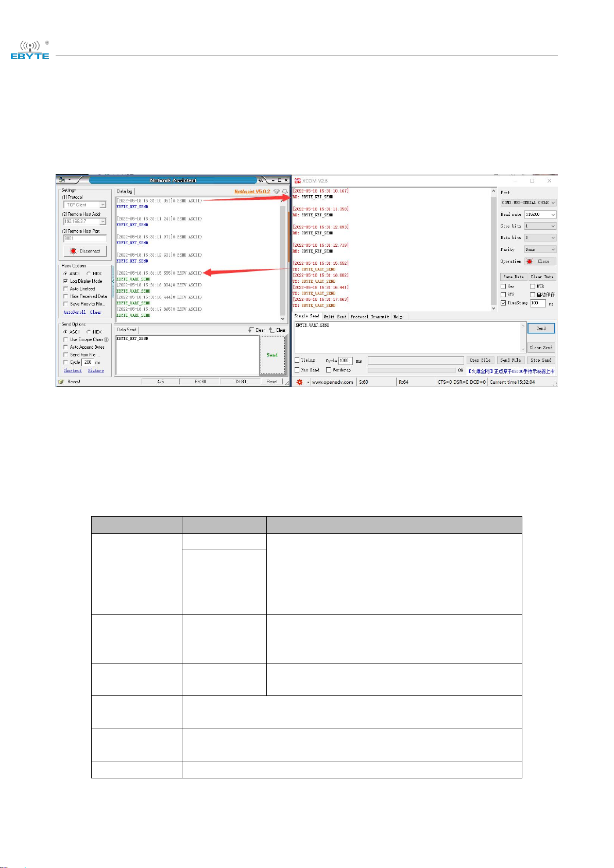
Task: Click the XCOM logo icon in title bar
Action: pos(297,181)
